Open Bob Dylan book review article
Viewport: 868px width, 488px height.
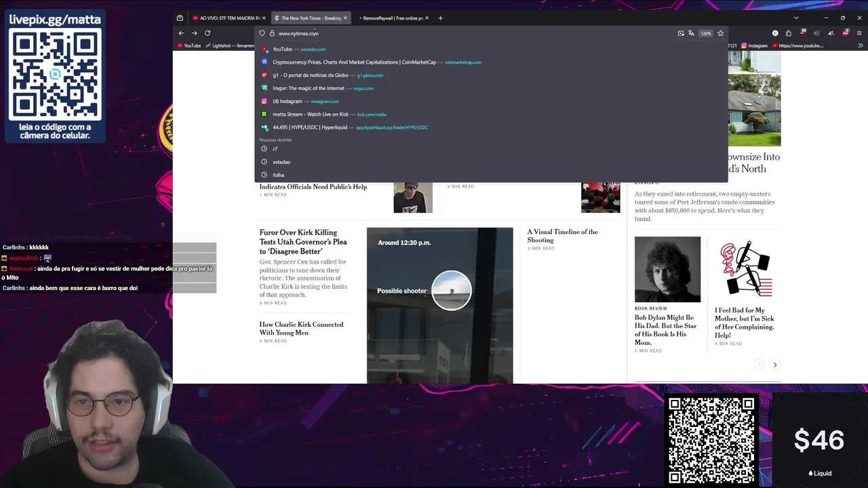[665, 330]
